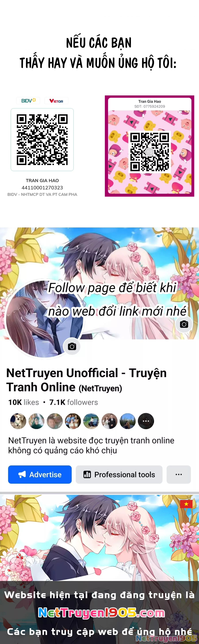Click the 10K likes count
The image size is (199, 644).
point(24,402)
